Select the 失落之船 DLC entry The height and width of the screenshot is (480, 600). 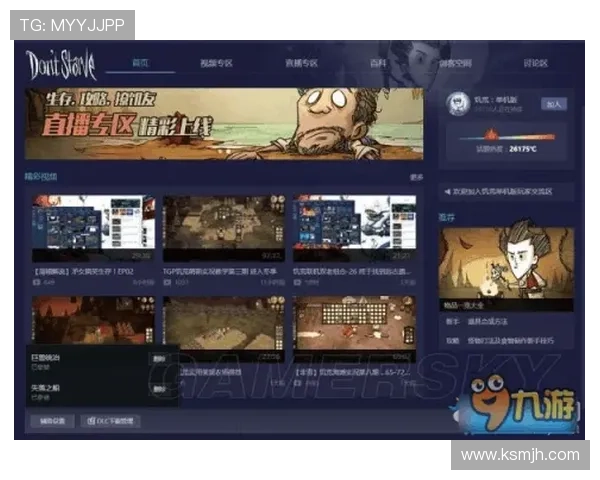coord(46,388)
